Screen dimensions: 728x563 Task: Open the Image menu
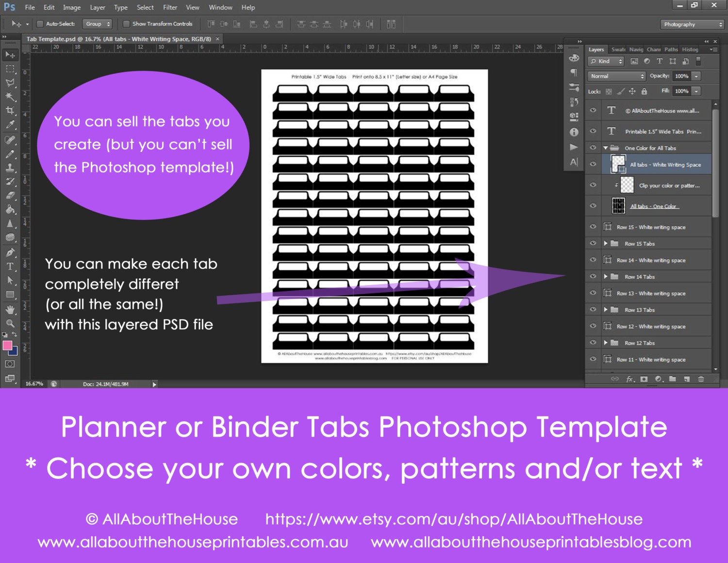(x=72, y=7)
